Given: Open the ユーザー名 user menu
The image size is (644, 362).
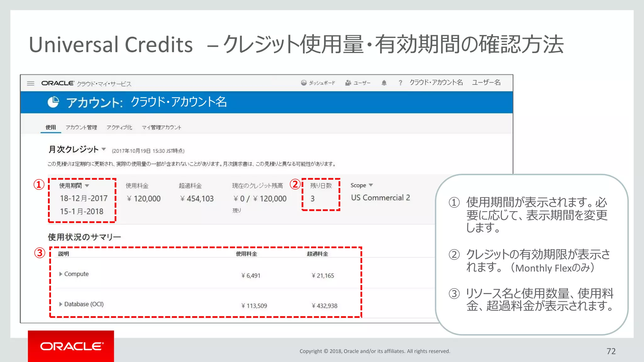Looking at the screenshot, I should tap(486, 82).
